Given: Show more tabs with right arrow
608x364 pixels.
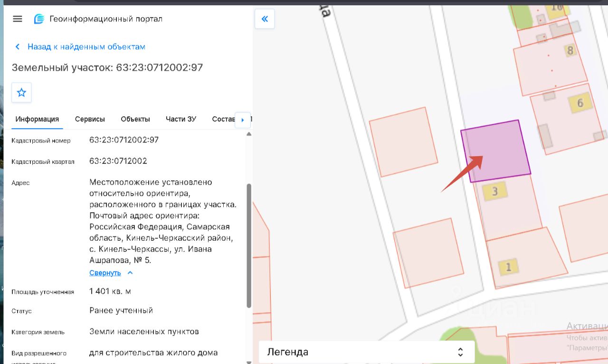Looking at the screenshot, I should tap(243, 120).
